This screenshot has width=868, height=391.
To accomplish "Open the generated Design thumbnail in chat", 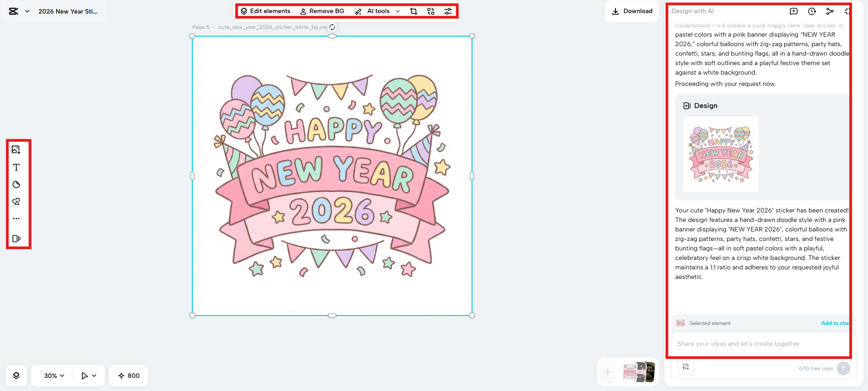I will [721, 155].
